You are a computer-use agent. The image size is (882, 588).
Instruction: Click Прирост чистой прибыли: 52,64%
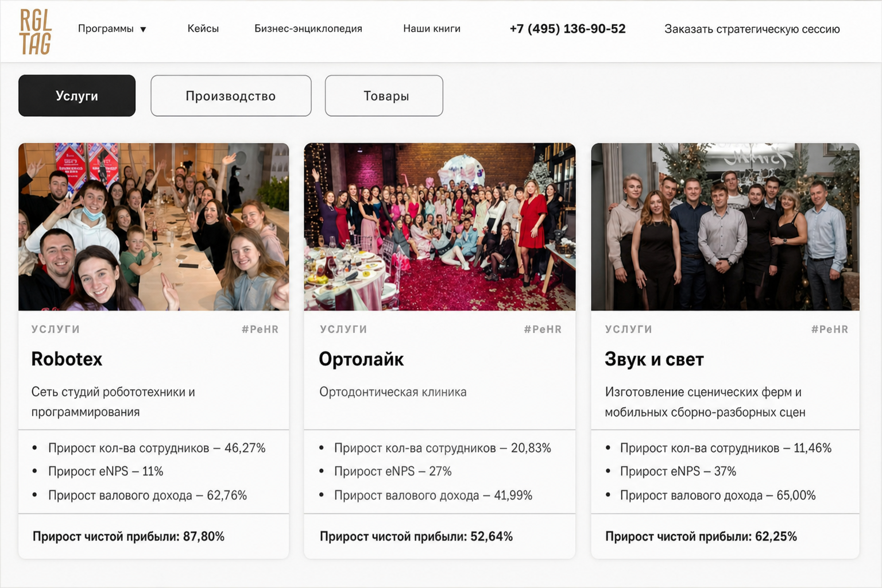click(x=416, y=536)
